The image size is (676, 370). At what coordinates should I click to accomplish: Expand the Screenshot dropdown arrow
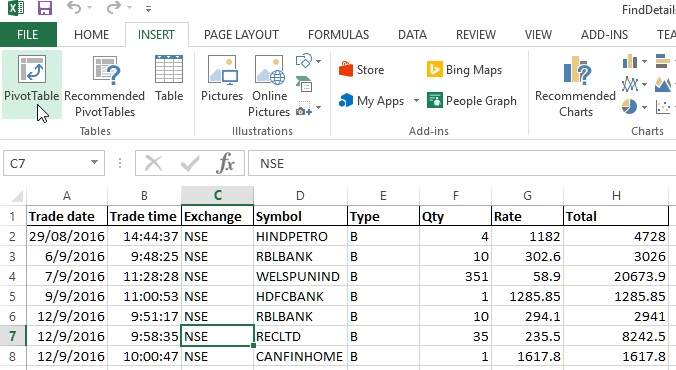[x=318, y=107]
